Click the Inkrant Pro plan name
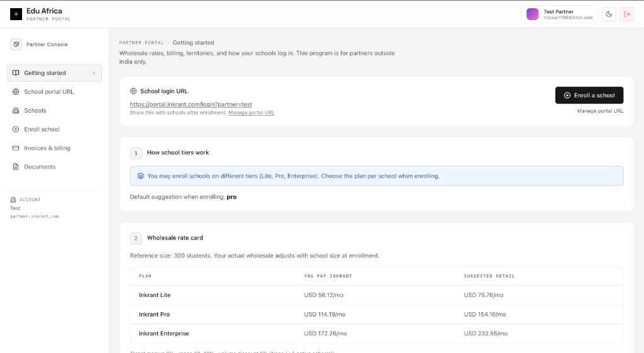This screenshot has width=644, height=353. pyautogui.click(x=154, y=315)
